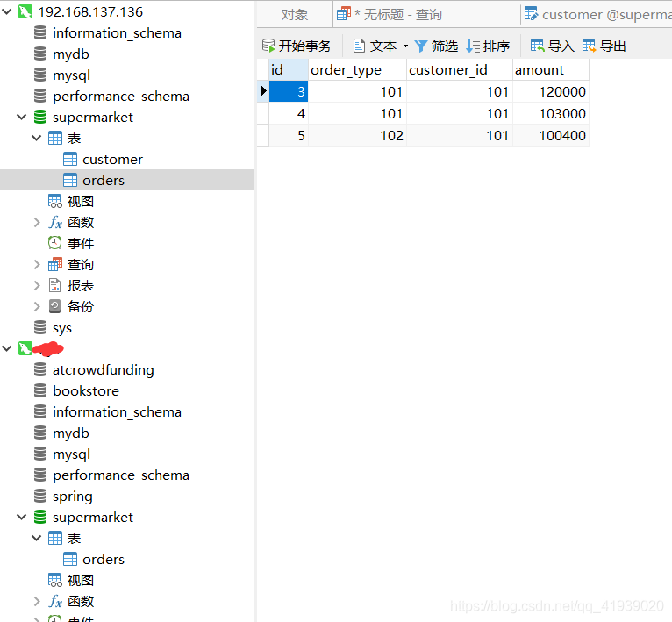This screenshot has width=672, height=622.
Task: Select the amount column header
Action: click(x=551, y=69)
